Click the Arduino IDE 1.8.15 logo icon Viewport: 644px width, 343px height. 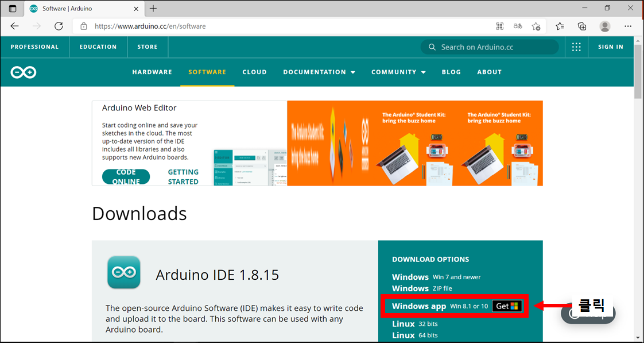pyautogui.click(x=123, y=272)
